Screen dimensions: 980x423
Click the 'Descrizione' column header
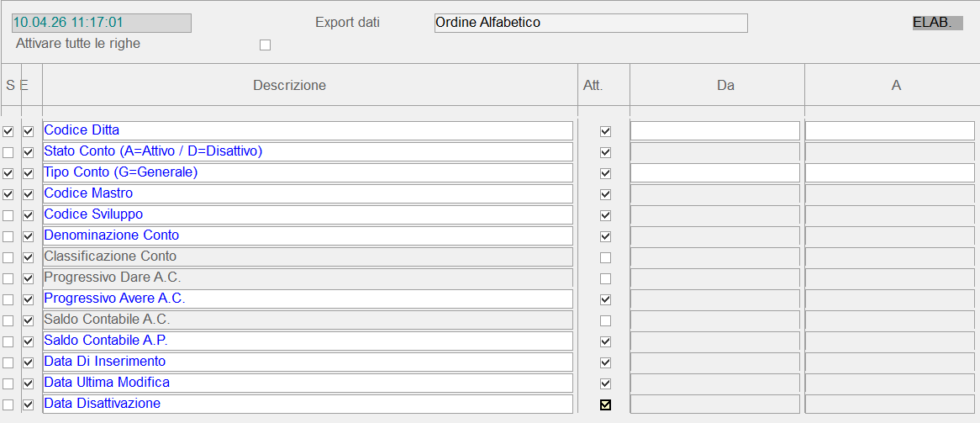click(289, 85)
